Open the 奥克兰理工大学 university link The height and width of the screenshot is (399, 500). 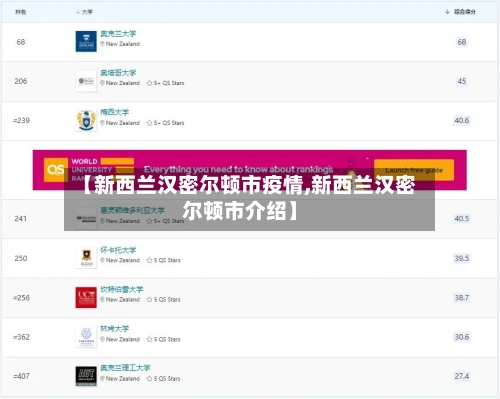coord(125,368)
